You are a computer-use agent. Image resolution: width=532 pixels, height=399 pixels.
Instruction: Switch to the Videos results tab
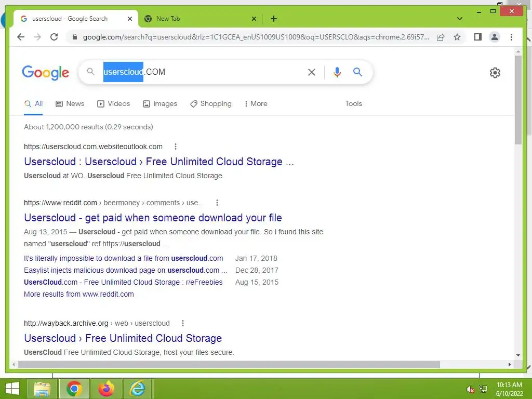coord(113,104)
